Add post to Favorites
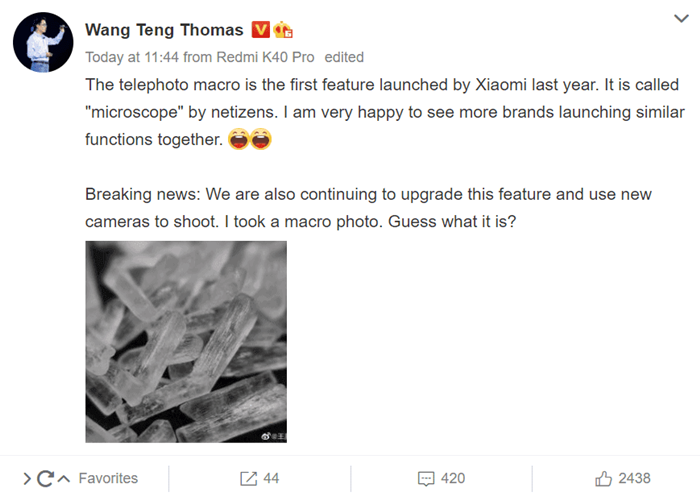 [x=108, y=478]
